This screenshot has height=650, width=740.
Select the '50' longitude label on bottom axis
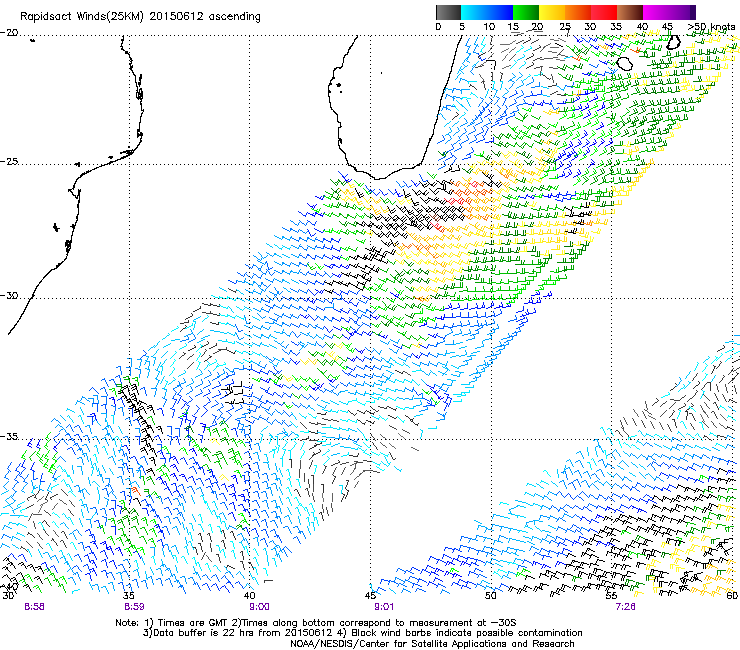coord(491,596)
